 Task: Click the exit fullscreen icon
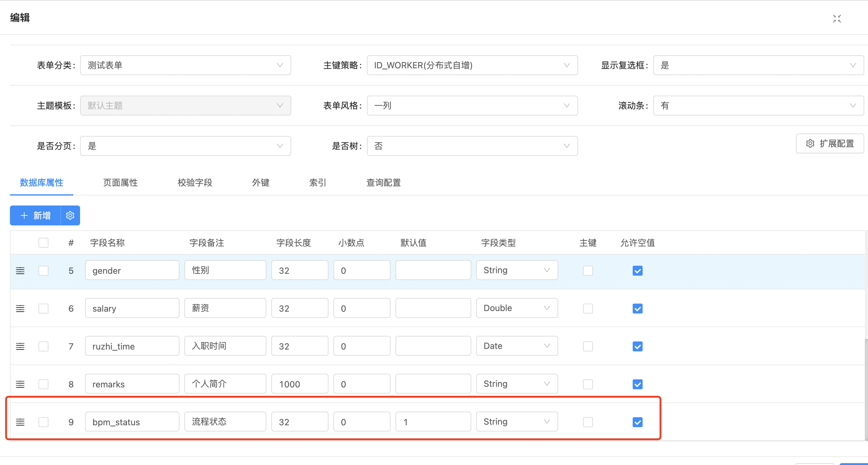(837, 19)
